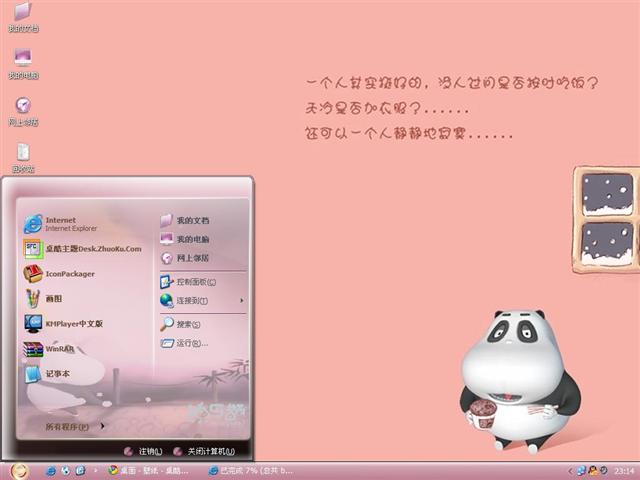640x480 pixels.
Task: Click the 关闭计算机 (Shut Down) button
Action: (x=204, y=451)
